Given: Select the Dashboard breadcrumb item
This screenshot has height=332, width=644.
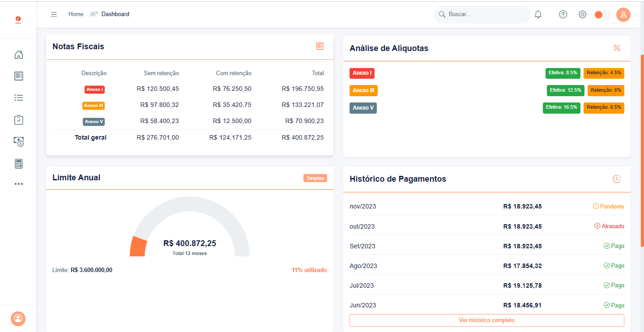Looking at the screenshot, I should tap(115, 14).
